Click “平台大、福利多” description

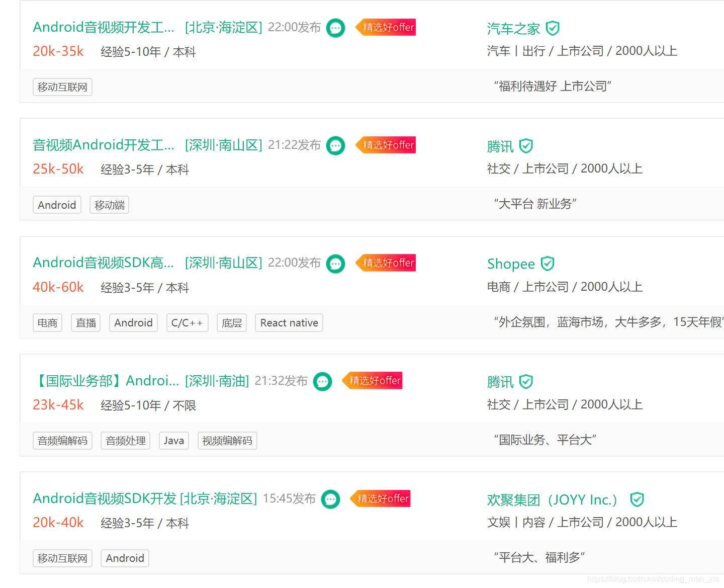(539, 558)
